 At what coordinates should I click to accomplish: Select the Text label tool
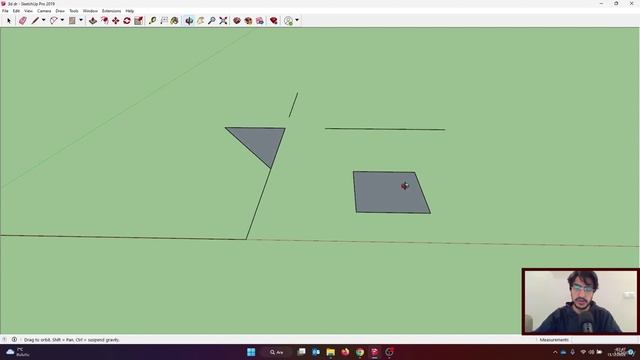point(164,20)
